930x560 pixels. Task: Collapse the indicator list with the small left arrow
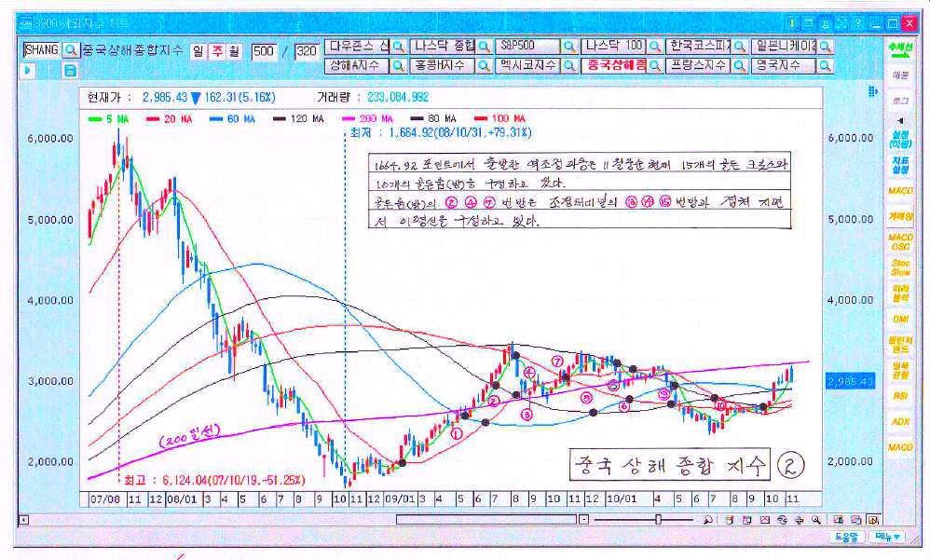(900, 120)
